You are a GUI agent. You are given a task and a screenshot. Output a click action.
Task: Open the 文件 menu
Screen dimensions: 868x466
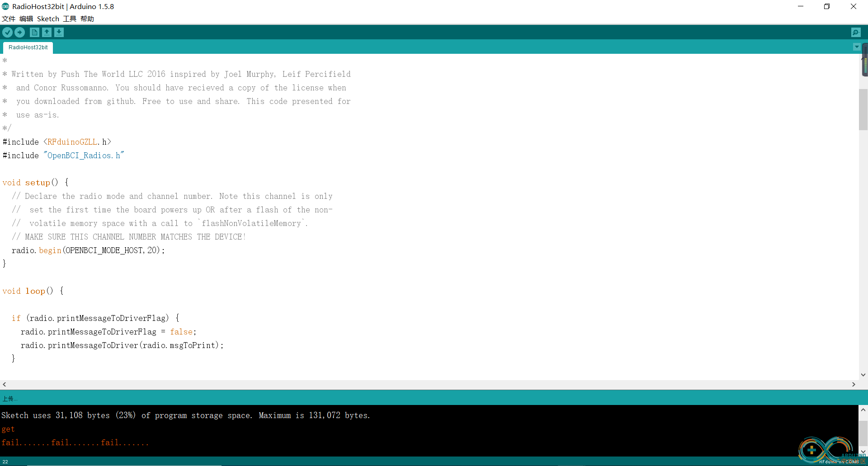coord(9,19)
